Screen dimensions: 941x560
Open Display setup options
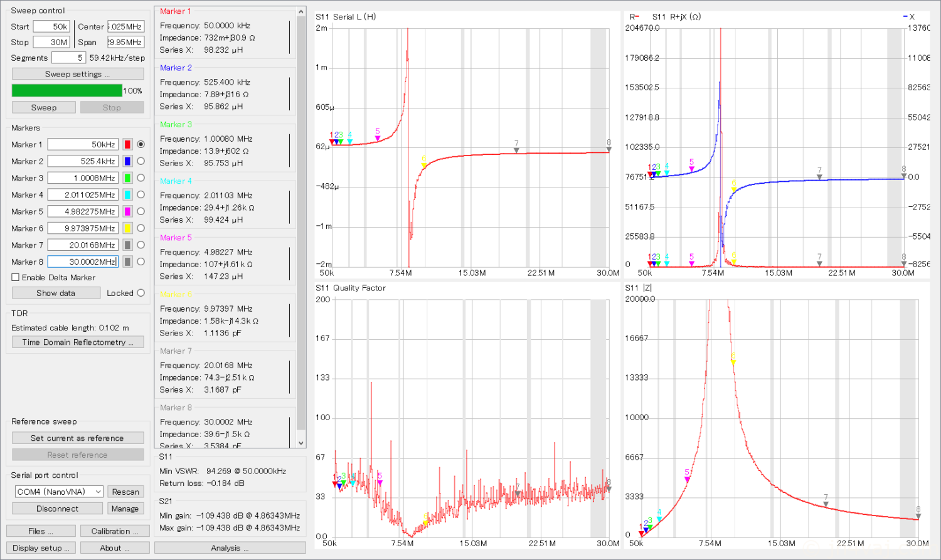click(x=41, y=548)
